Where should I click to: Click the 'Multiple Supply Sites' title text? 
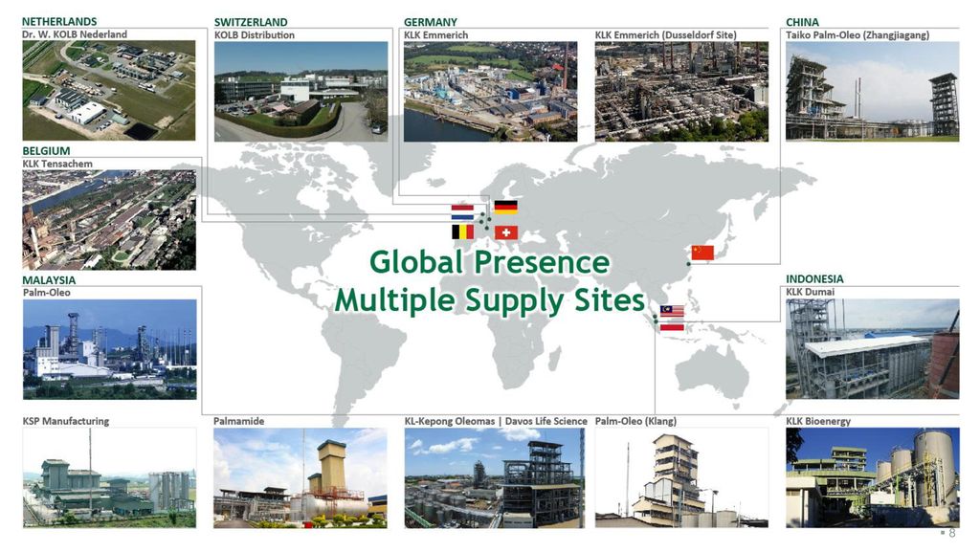pos(489,300)
